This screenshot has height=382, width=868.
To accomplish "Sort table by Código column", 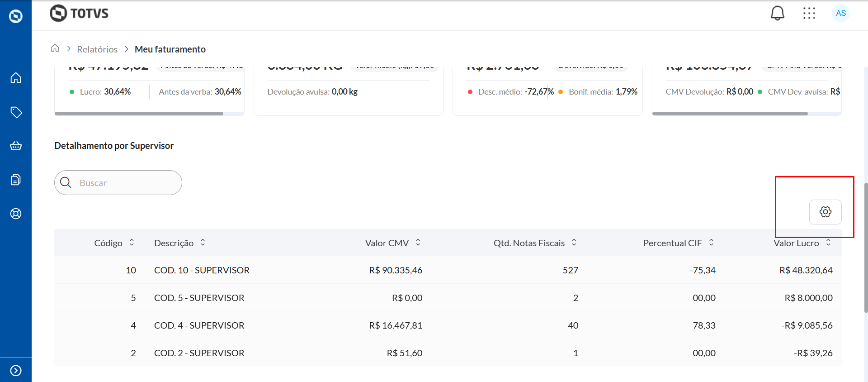I will click(132, 243).
